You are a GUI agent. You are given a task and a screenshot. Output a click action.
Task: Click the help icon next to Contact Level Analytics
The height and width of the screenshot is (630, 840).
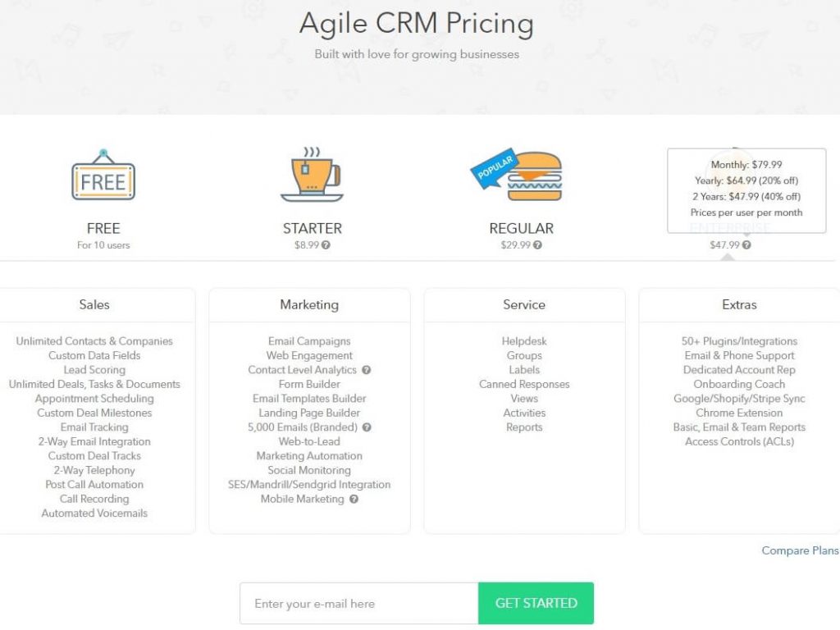point(368,370)
